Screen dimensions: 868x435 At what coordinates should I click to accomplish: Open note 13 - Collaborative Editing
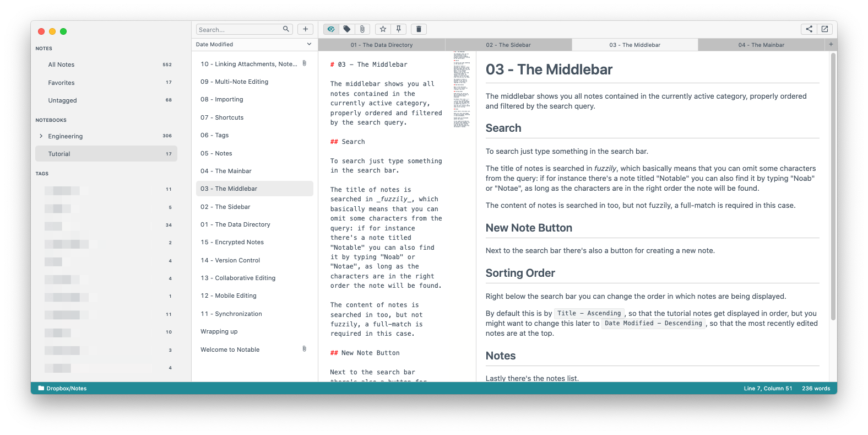coord(254,278)
